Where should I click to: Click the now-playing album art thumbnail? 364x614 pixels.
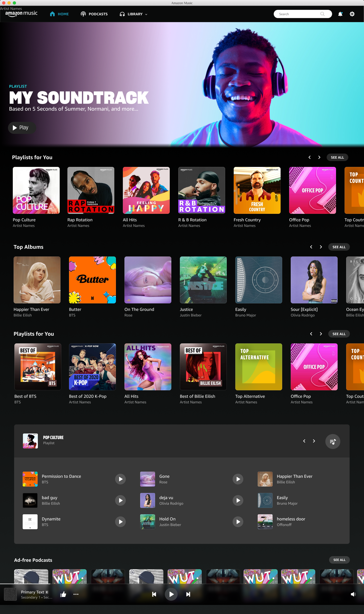pos(10,594)
